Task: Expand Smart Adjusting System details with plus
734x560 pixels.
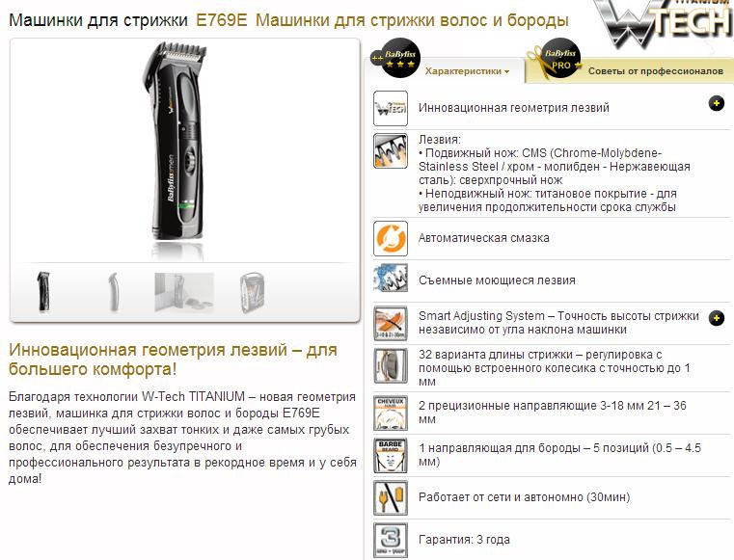Action: pyautogui.click(x=717, y=319)
